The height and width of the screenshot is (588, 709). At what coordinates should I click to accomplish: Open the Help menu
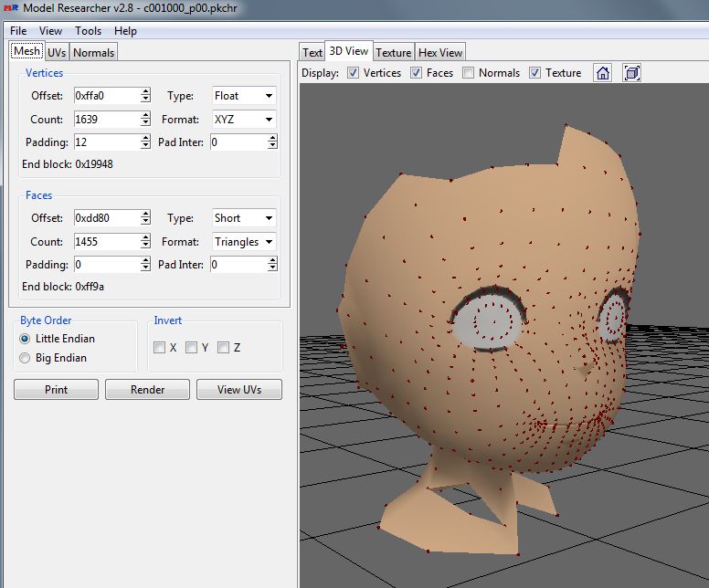click(x=125, y=31)
